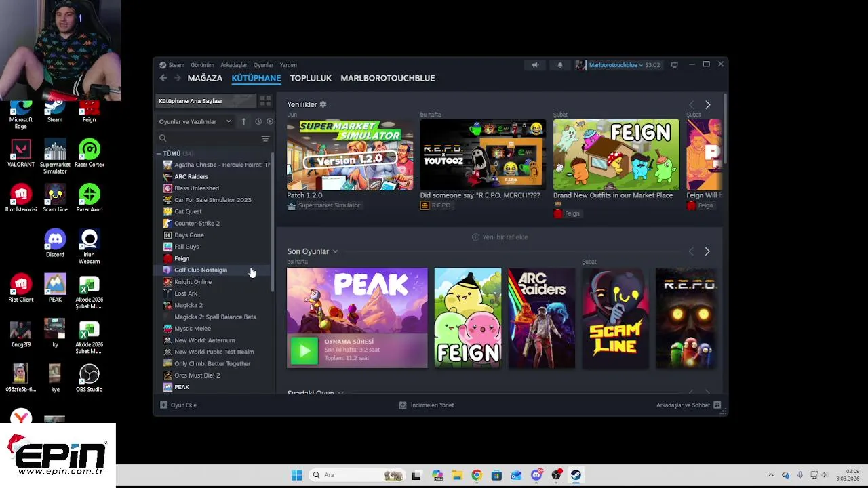This screenshot has height=488, width=868.
Task: Open Razer Cortex desktop shortcut
Action: point(89,153)
